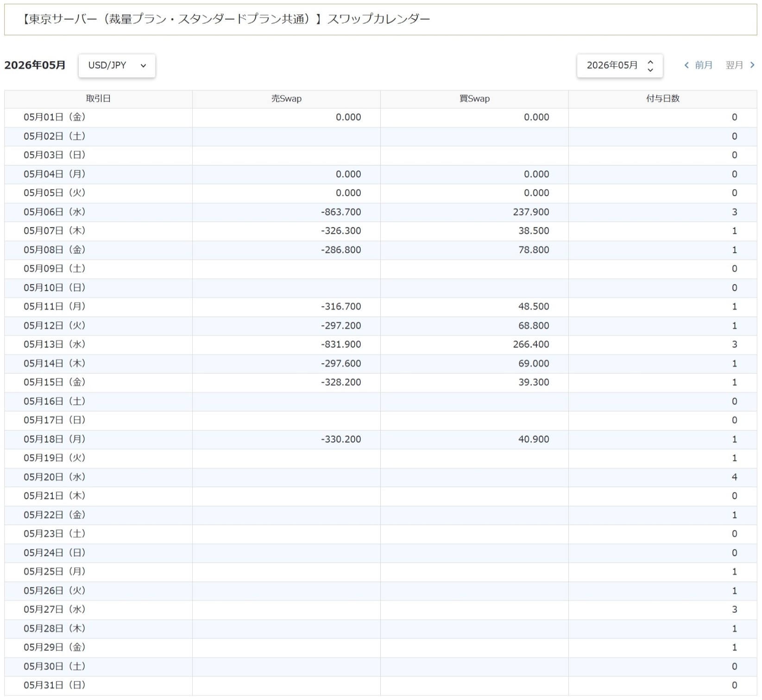
Task: Click the 取引日 column header
Action: (x=98, y=99)
